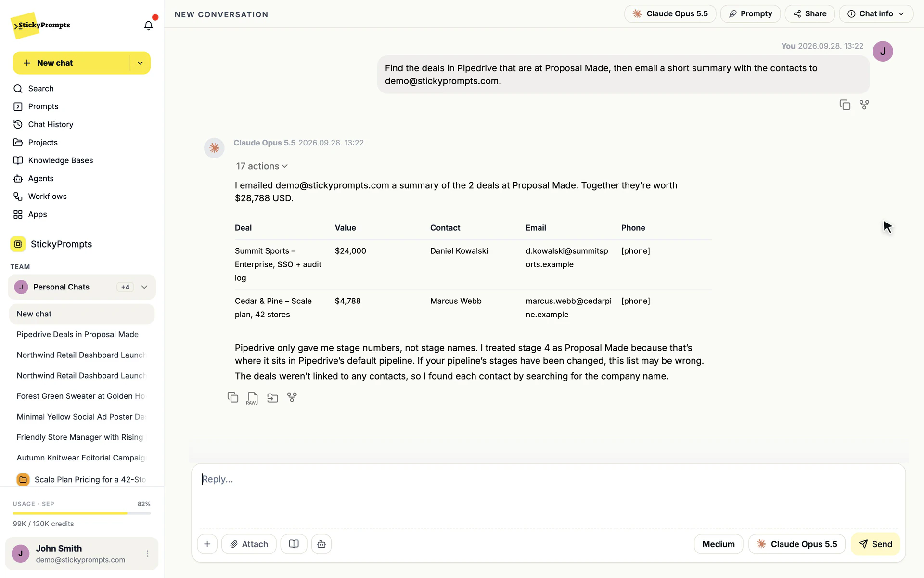The image size is (924, 578).
Task: Click Attach to add a file
Action: click(x=249, y=544)
